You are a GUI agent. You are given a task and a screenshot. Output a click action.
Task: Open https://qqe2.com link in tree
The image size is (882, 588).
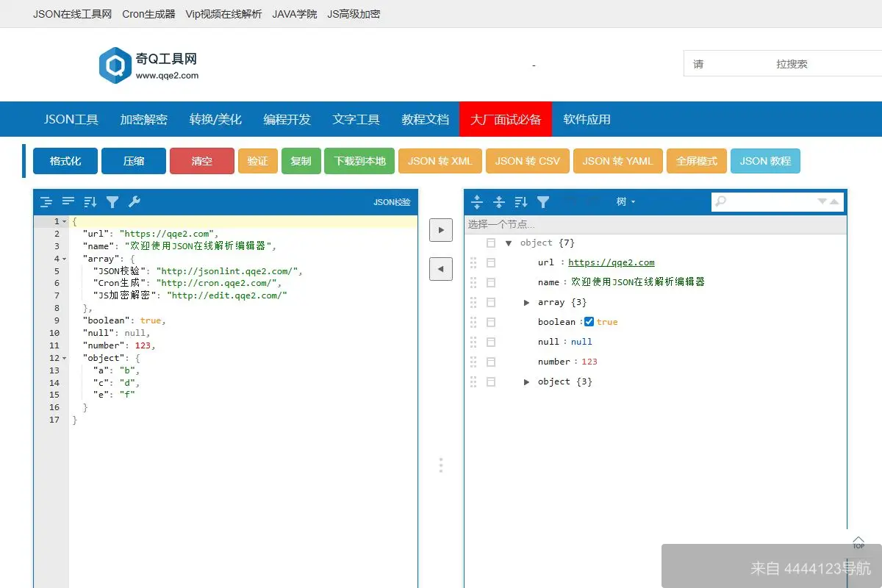click(x=612, y=262)
